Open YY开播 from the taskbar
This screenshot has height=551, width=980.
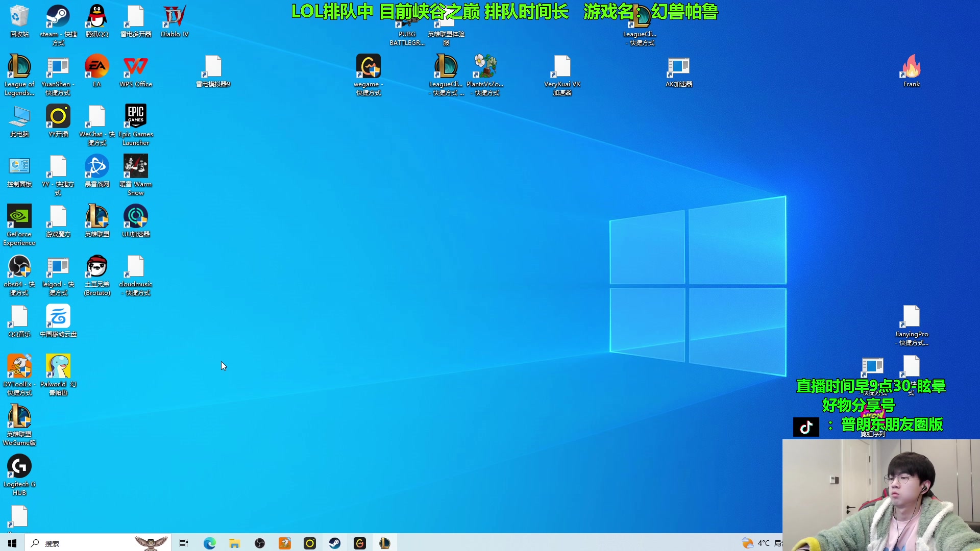click(310, 543)
